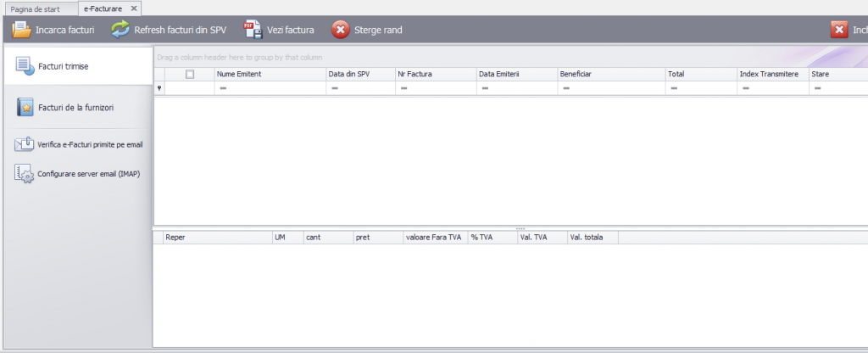Image resolution: width=868 pixels, height=353 pixels.
Task: Open the Configurare server email (IMAP) icon
Action: pyautogui.click(x=25, y=173)
